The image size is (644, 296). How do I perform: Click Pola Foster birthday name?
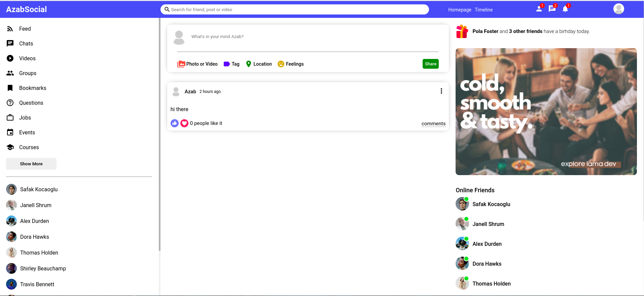click(x=485, y=31)
